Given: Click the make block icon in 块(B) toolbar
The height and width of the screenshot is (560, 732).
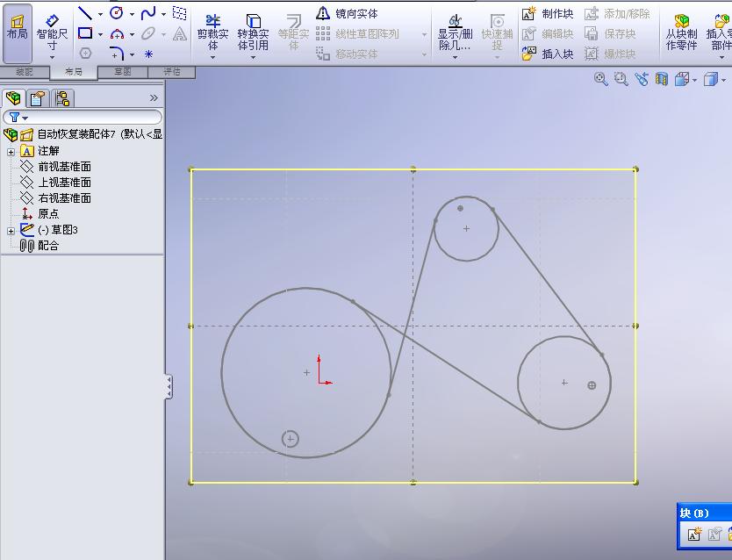Looking at the screenshot, I should click(x=694, y=534).
